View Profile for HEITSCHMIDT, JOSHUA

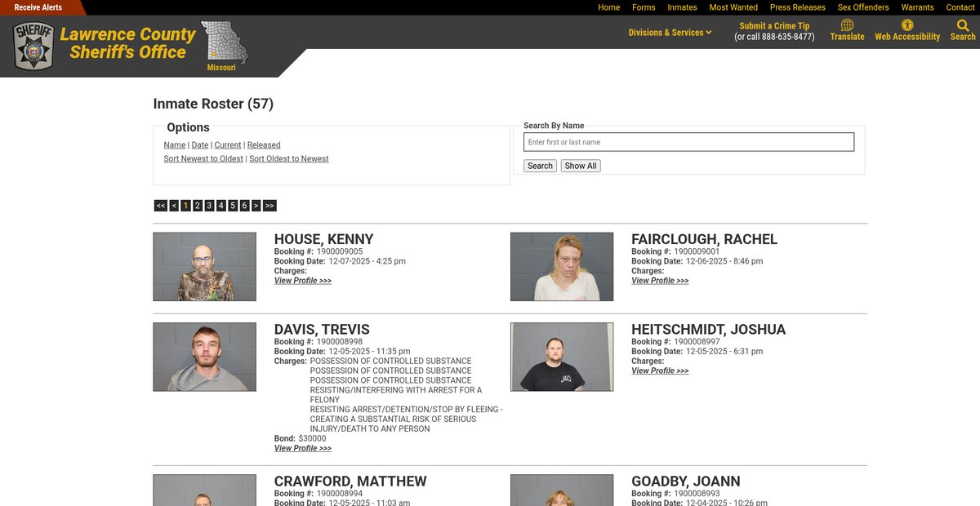[x=660, y=371]
